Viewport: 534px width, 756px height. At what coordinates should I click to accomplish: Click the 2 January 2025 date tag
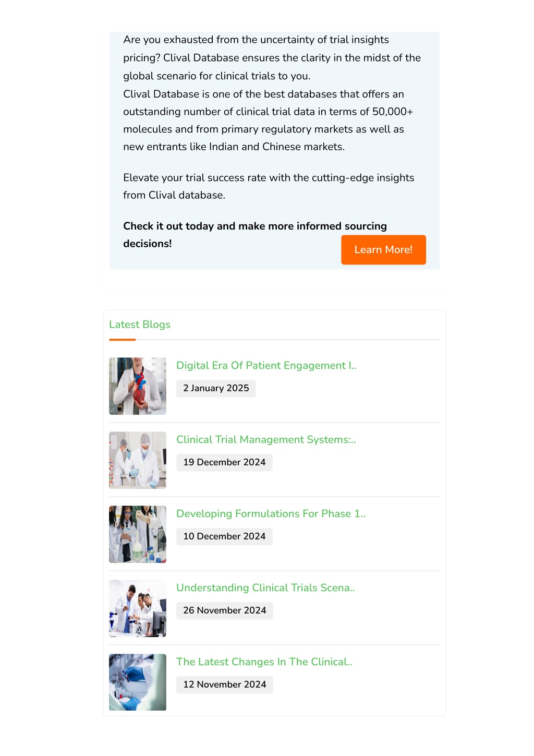click(x=216, y=388)
